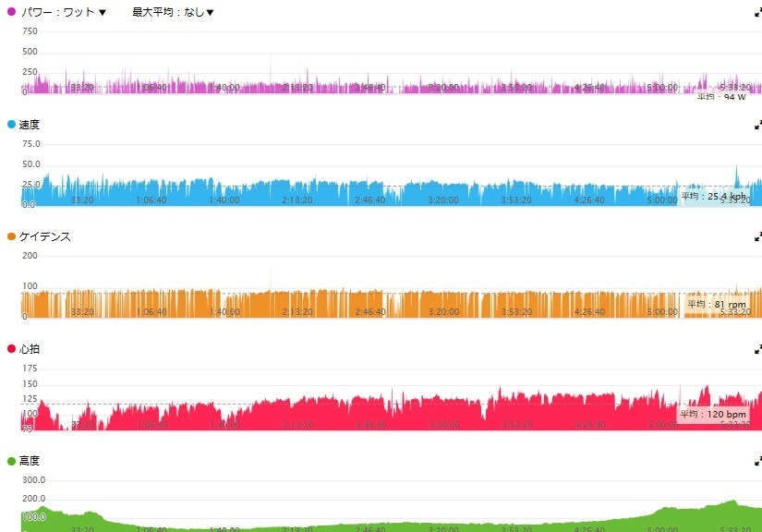Click the blue 速度 legend dot
Image resolution: width=762 pixels, height=532 pixels.
[x=12, y=125]
